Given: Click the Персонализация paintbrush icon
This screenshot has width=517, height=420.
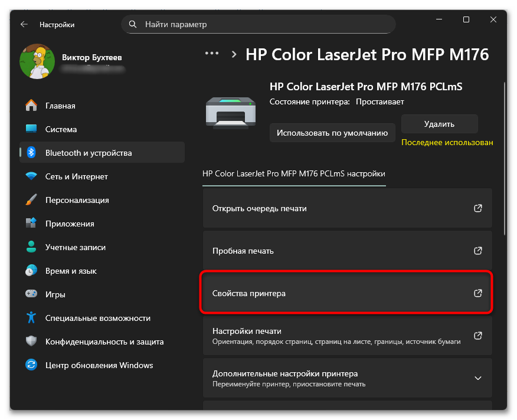Looking at the screenshot, I should click(x=31, y=200).
